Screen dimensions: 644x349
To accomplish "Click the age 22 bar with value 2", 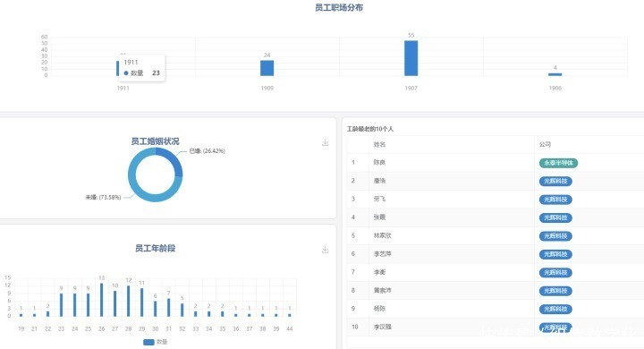I will coord(47,314).
